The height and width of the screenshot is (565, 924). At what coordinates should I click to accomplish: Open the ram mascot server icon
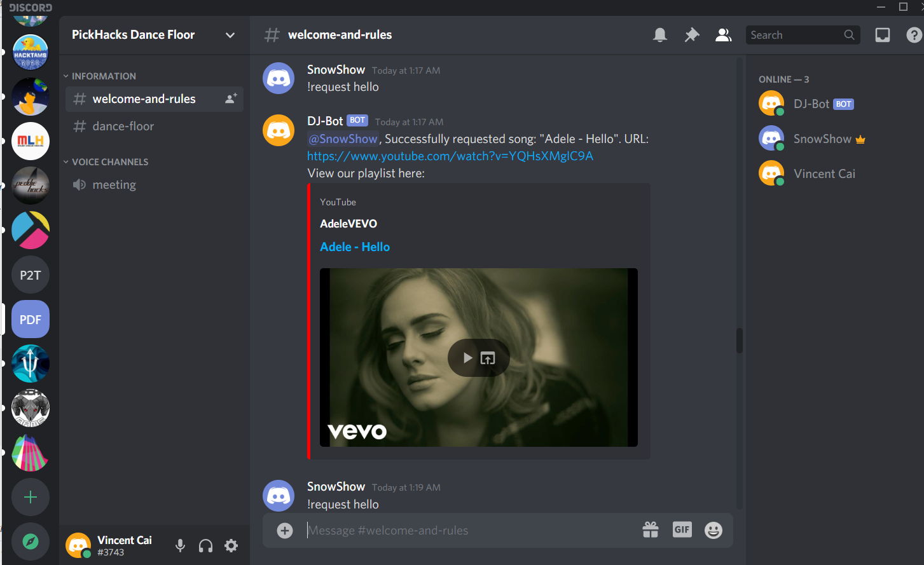point(31,408)
